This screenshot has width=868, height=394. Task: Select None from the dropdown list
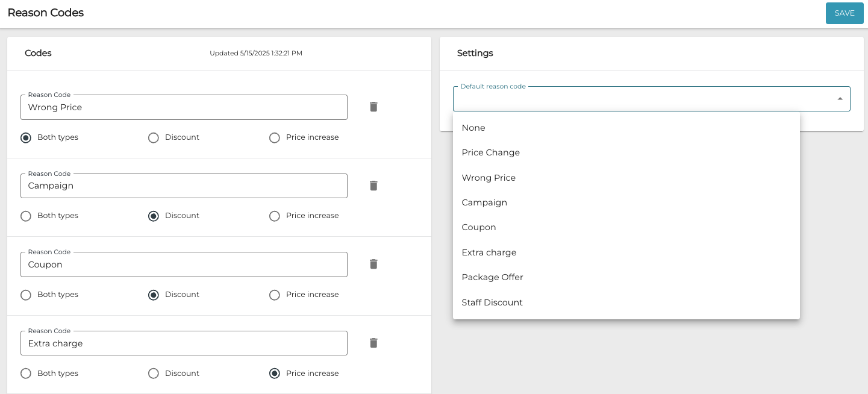(x=473, y=128)
